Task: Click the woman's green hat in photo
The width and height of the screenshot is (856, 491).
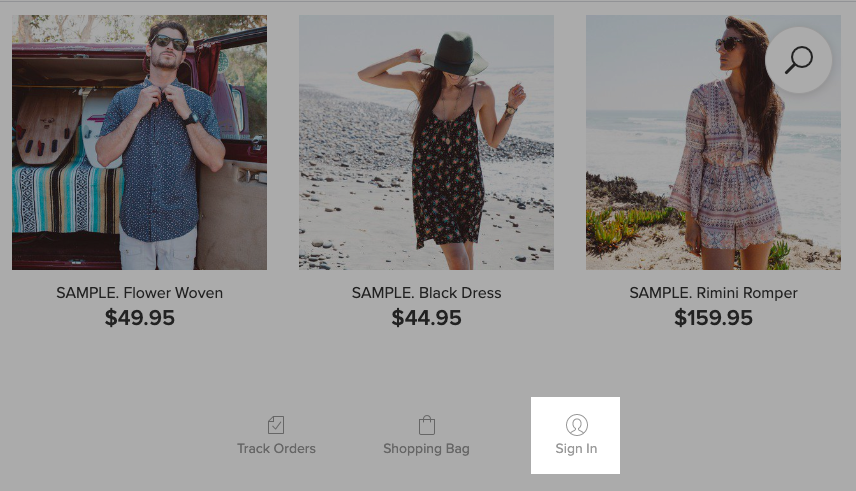Action: click(454, 54)
